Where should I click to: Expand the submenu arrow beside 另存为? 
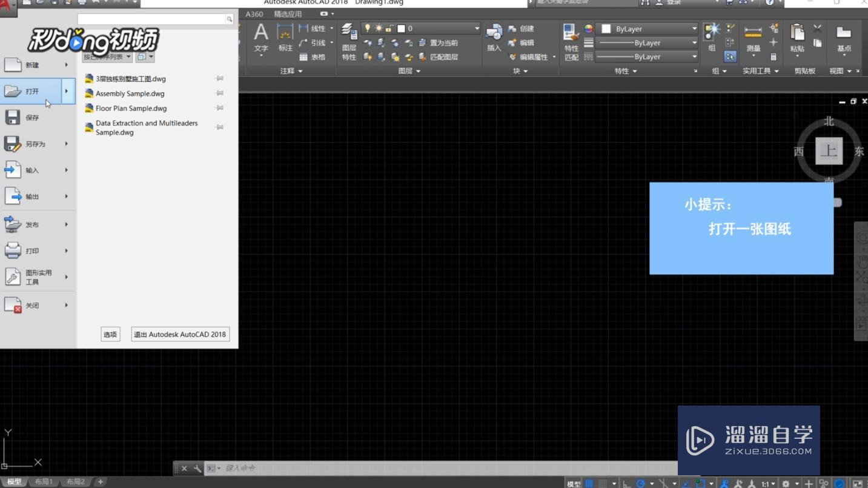tap(67, 144)
